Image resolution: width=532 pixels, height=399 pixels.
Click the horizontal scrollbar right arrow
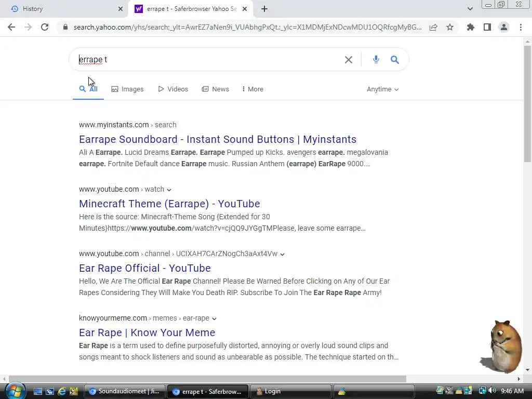[x=519, y=379]
